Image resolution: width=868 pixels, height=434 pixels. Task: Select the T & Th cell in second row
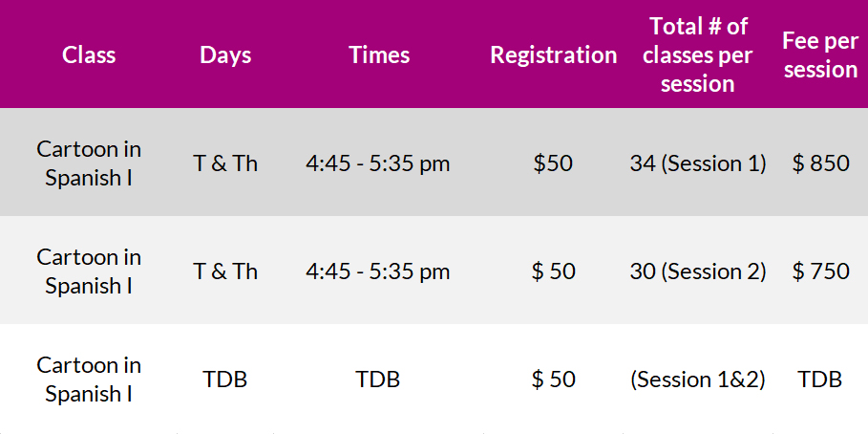(225, 271)
